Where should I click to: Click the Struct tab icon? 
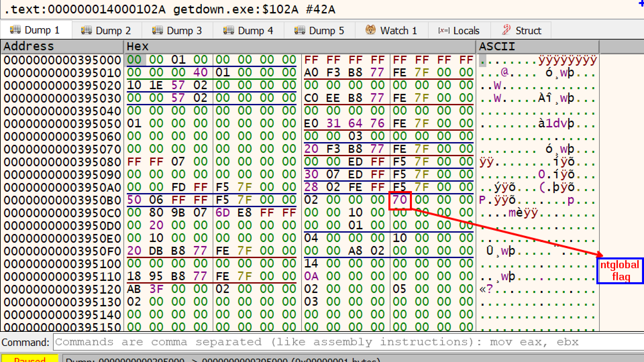pos(506,30)
